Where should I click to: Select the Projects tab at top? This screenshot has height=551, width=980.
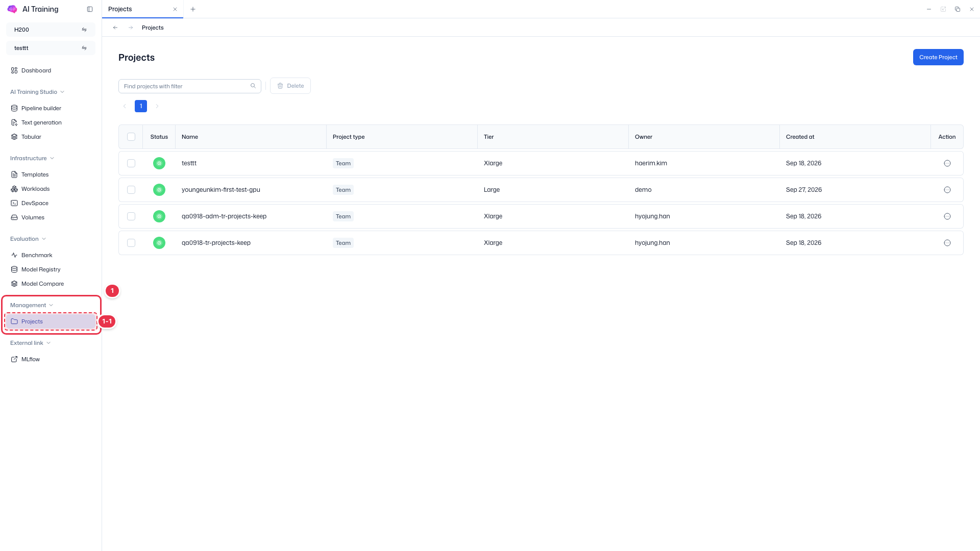[142, 9]
